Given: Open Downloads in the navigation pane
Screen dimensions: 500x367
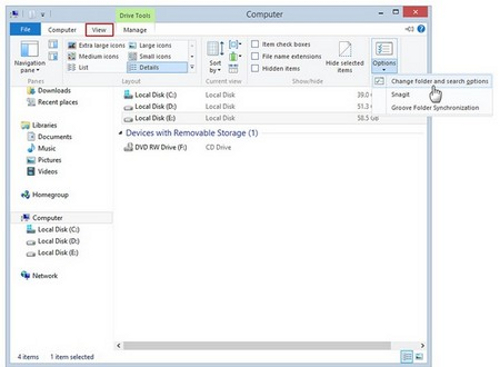Looking at the screenshot, I should (x=49, y=90).
